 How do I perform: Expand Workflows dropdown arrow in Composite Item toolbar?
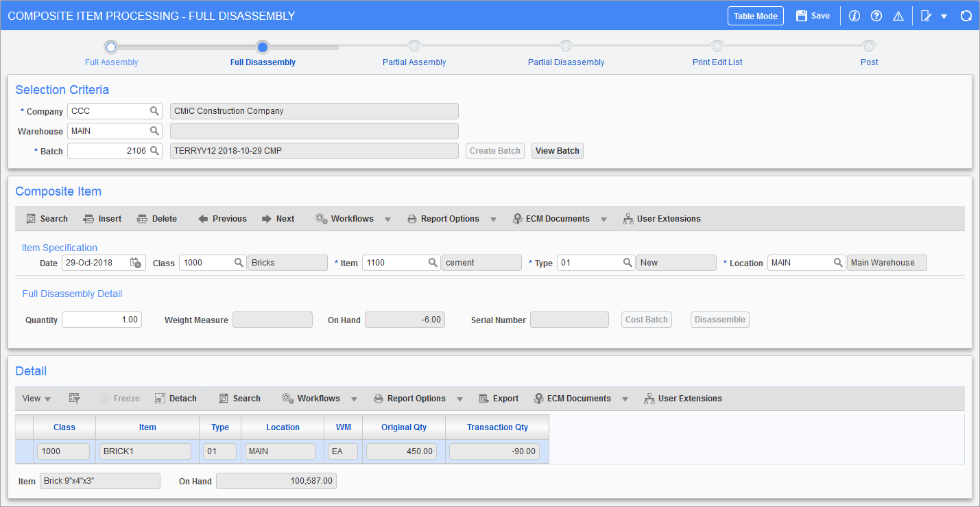click(387, 220)
